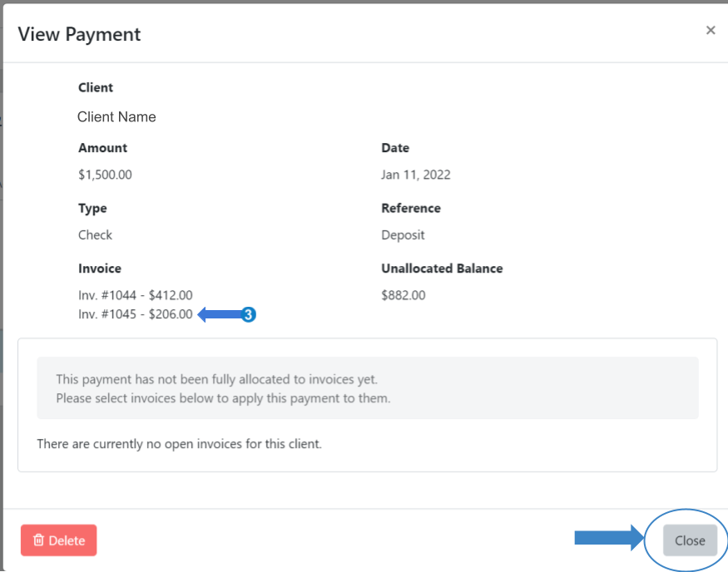Click the Reference value Deposit
Screen dimensions: 728x572
click(403, 234)
